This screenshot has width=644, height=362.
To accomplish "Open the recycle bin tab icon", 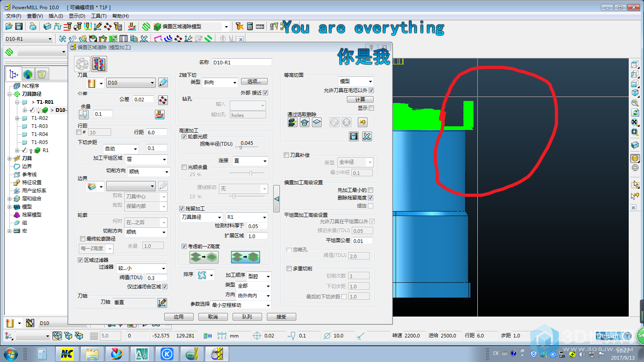I will click(41, 74).
